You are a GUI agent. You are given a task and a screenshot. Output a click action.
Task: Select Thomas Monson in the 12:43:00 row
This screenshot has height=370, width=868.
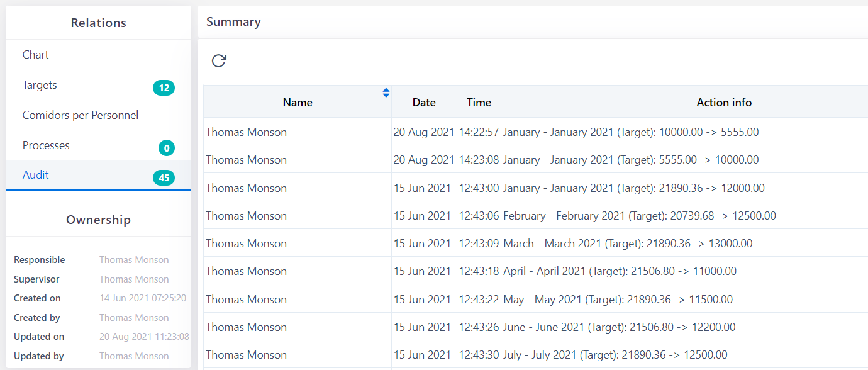(246, 188)
